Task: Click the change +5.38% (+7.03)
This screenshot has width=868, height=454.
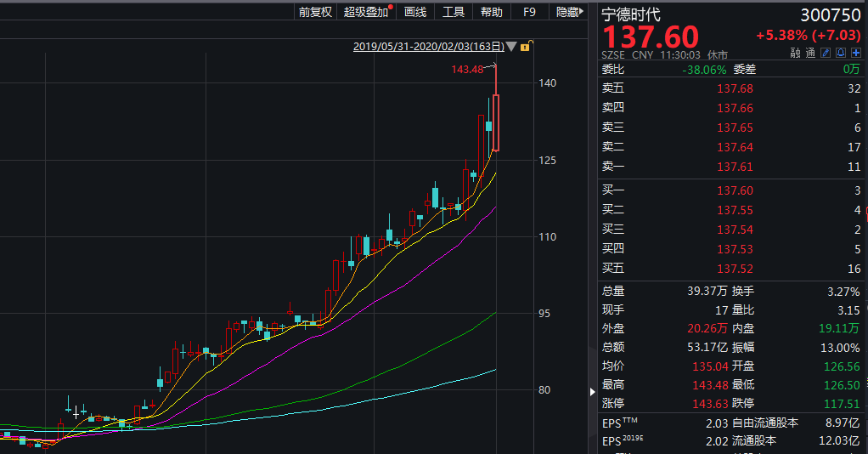Action: (809, 35)
